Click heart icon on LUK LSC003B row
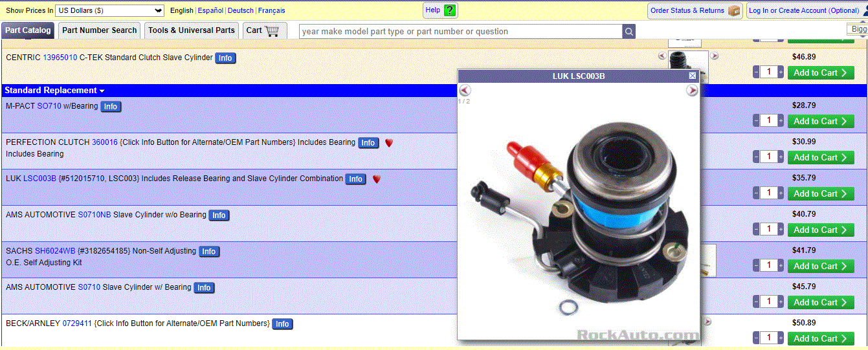 click(376, 179)
